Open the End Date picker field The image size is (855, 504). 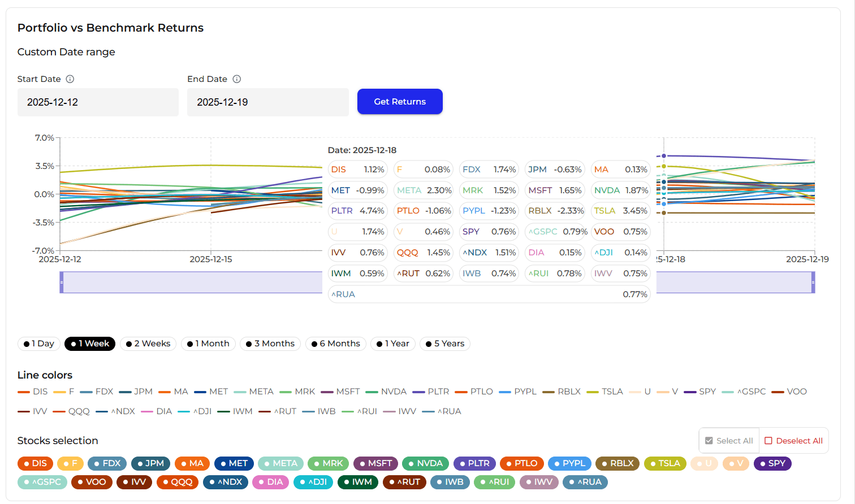point(268,102)
